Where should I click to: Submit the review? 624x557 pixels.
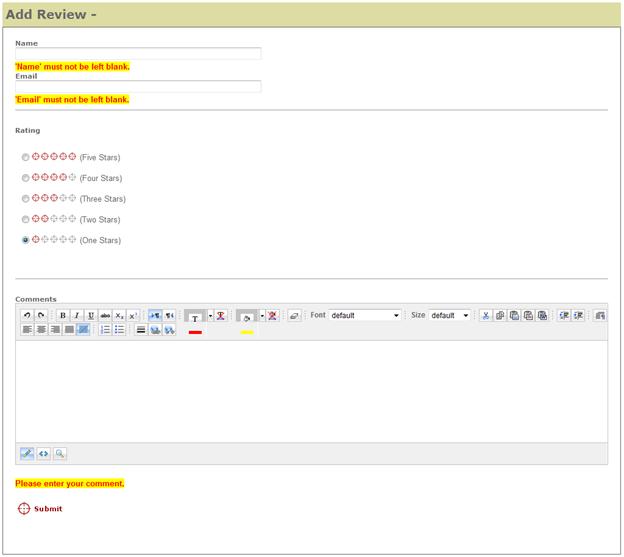point(40,508)
